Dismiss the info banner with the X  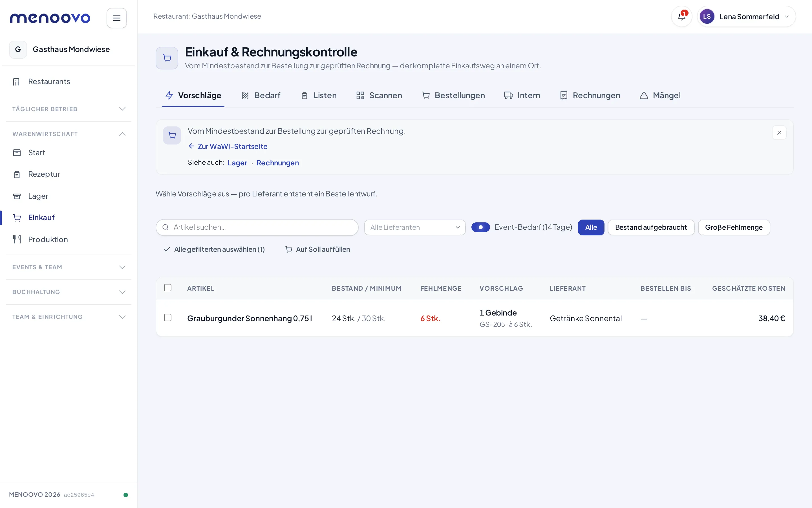pyautogui.click(x=779, y=133)
